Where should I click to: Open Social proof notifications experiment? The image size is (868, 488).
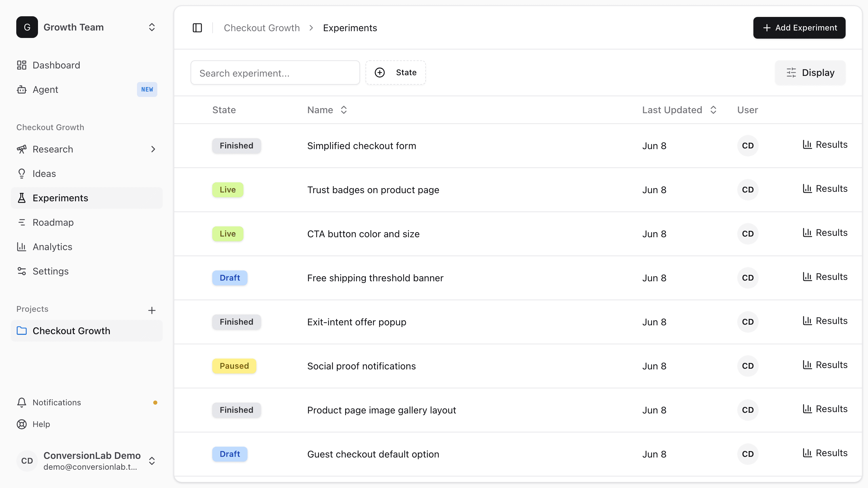point(361,366)
